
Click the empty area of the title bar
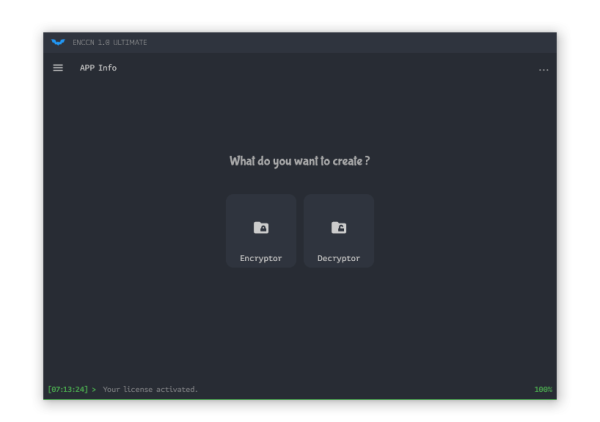344,42
